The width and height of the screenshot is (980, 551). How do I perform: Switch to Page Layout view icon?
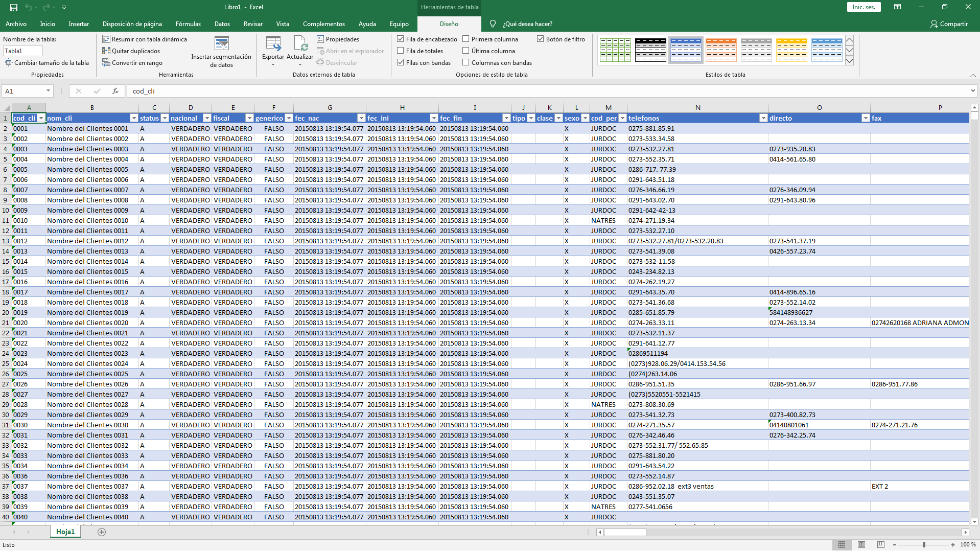click(x=861, y=545)
